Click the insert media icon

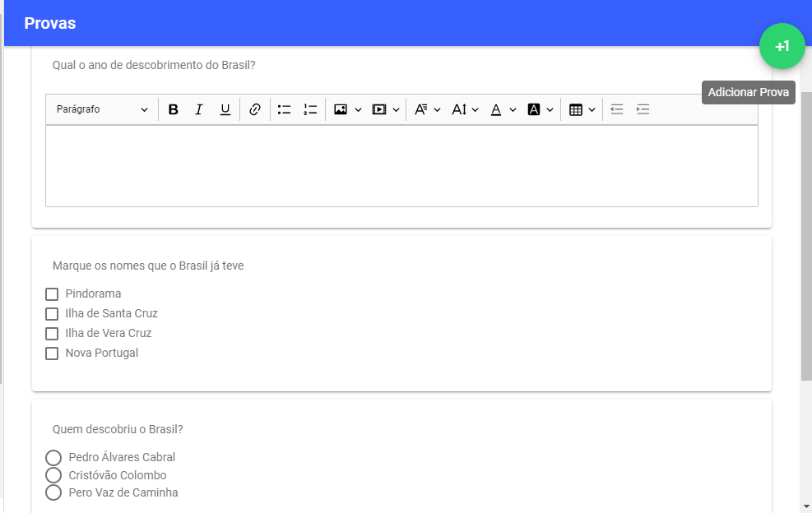379,109
